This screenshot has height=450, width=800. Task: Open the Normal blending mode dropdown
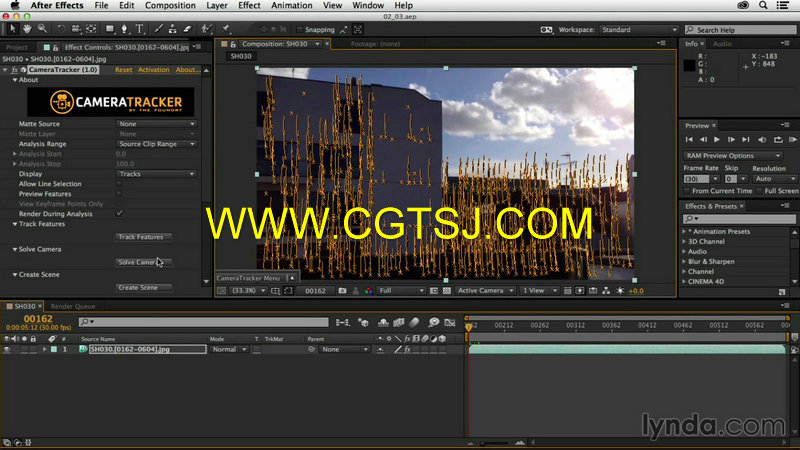(x=229, y=349)
